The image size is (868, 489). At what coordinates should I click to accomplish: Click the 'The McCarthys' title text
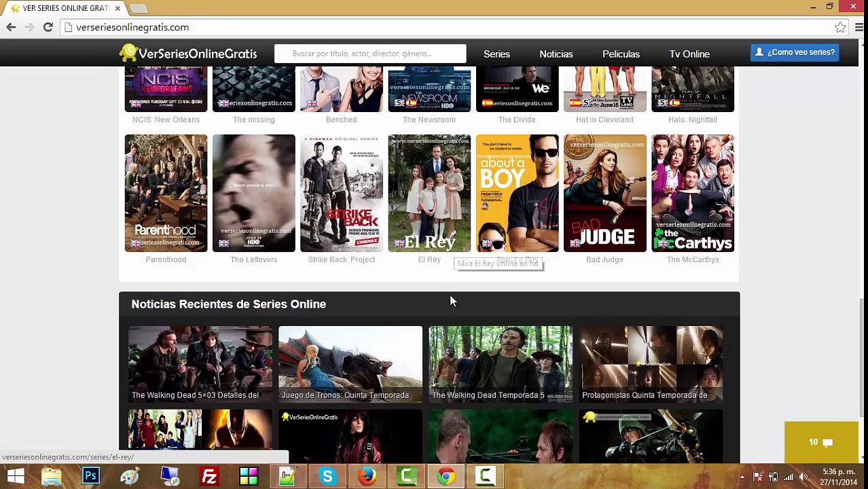click(x=692, y=259)
